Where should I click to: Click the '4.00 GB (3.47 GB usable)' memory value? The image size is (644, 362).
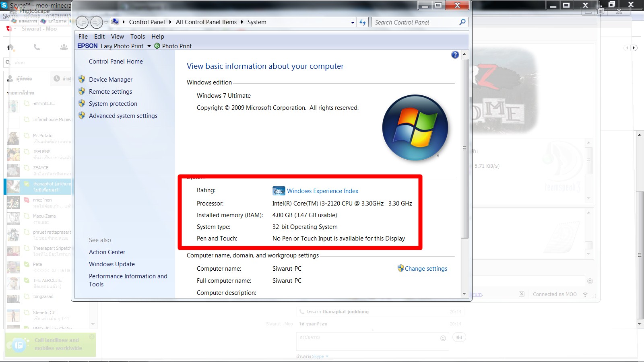point(305,215)
